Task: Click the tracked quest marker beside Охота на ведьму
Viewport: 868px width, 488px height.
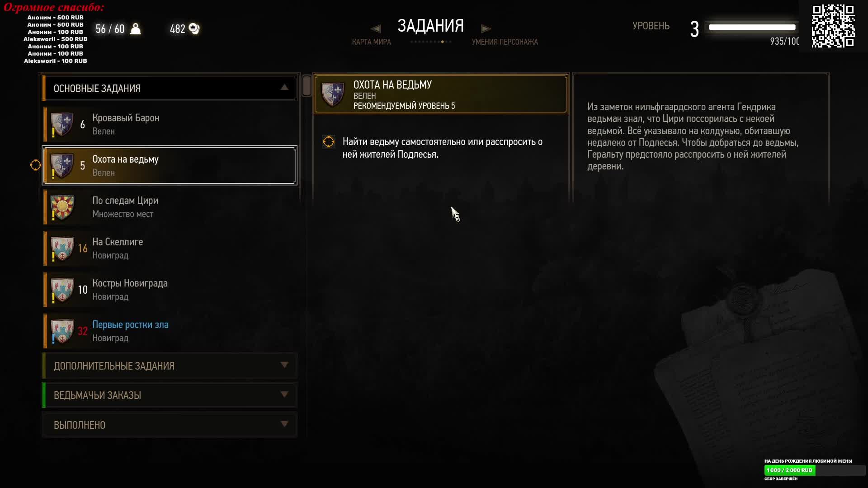Action: click(x=35, y=165)
